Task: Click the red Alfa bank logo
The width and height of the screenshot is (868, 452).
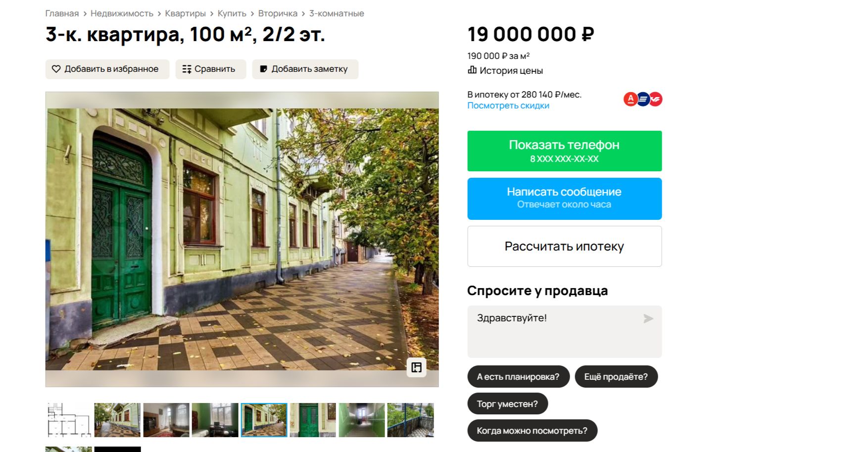Action: 630,100
